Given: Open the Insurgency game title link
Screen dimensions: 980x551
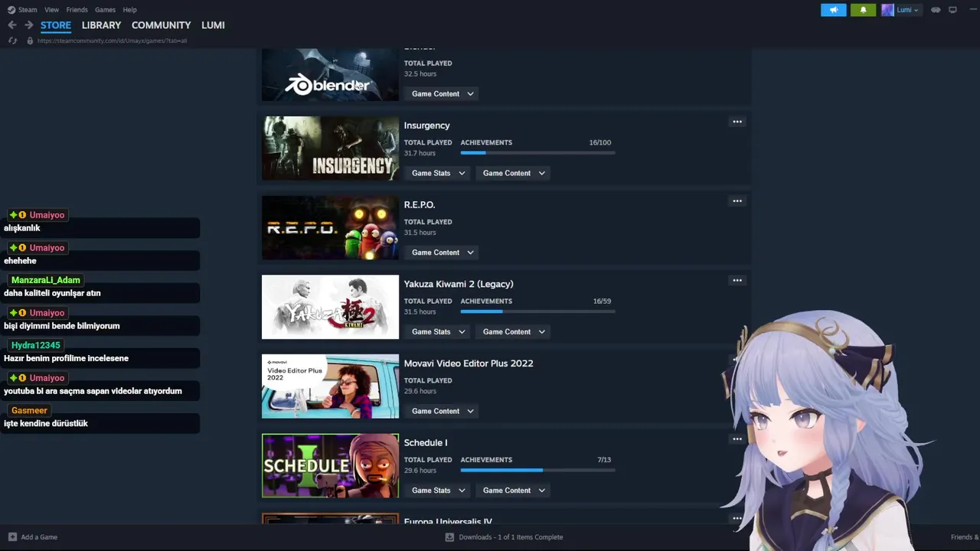Looking at the screenshot, I should (x=426, y=126).
